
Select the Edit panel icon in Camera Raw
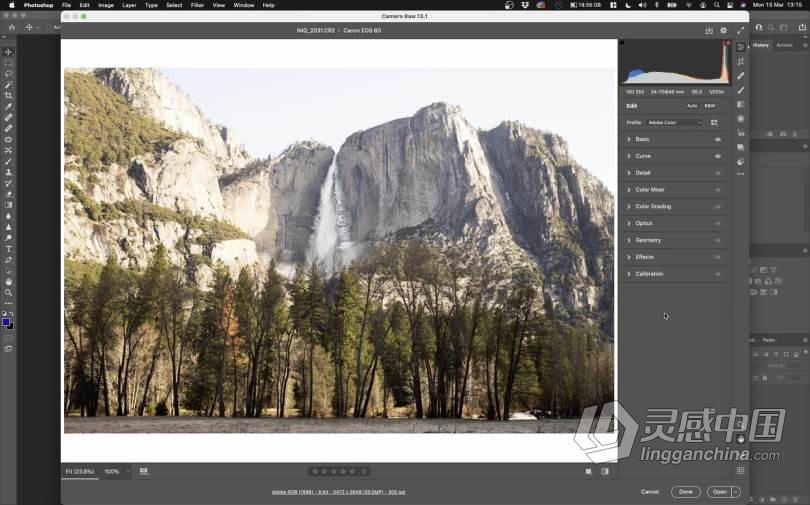741,47
